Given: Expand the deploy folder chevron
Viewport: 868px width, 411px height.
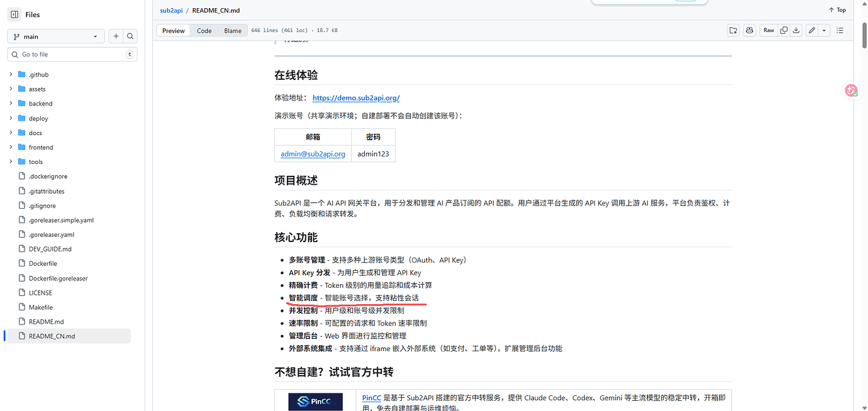Looking at the screenshot, I should click(x=11, y=118).
